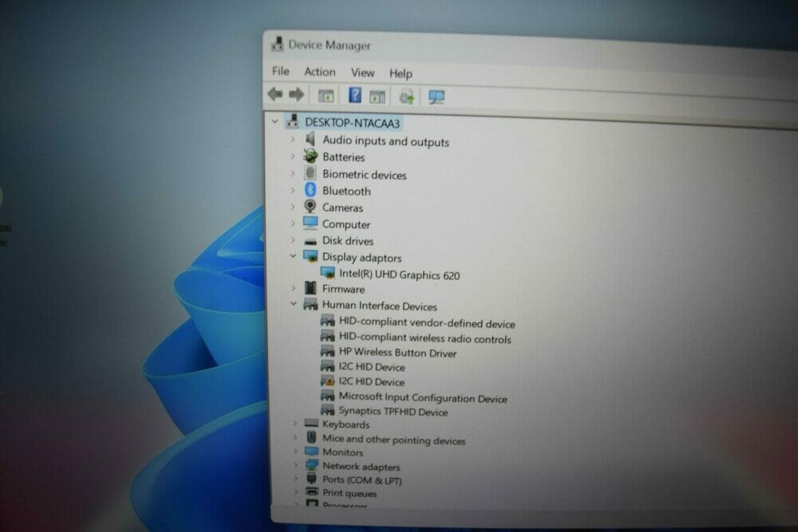Click the Forward arrow in the toolbar
The width and height of the screenshot is (798, 532).
[x=296, y=95]
